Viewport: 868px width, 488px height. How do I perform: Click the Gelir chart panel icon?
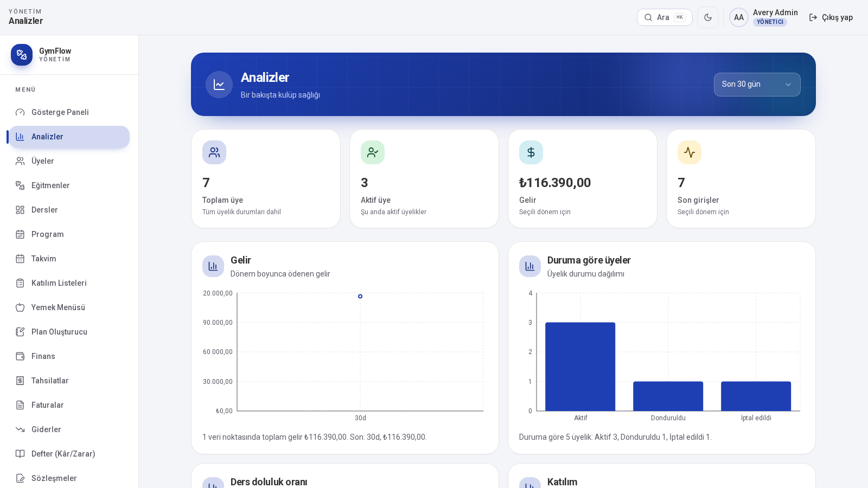click(x=213, y=266)
